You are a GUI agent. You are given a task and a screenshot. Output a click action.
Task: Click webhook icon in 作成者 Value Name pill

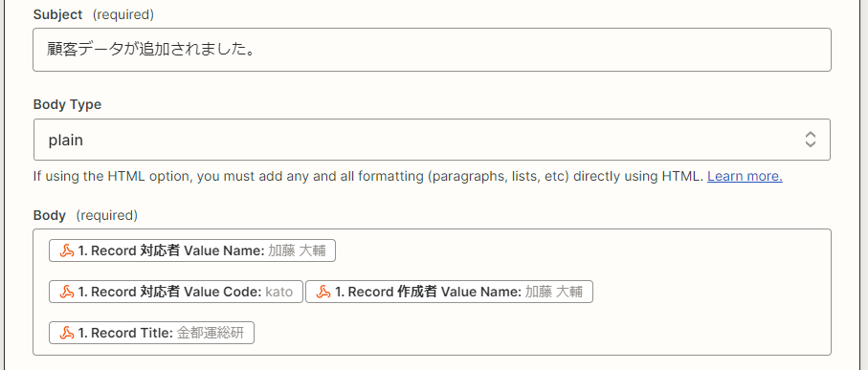[x=323, y=292]
